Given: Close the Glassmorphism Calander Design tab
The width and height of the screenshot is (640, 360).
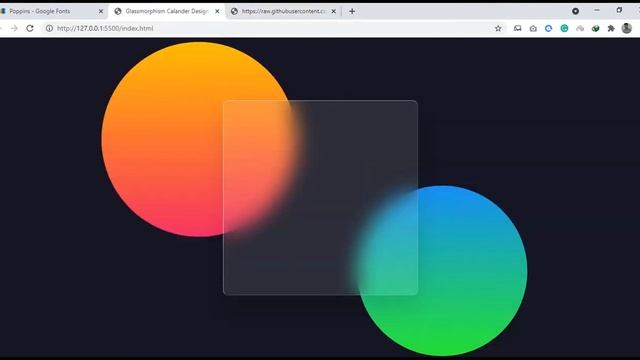Looking at the screenshot, I should coord(217,11).
